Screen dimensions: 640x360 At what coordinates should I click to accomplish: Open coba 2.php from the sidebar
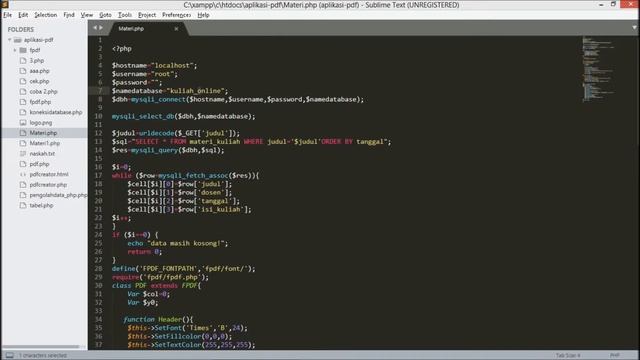coord(43,91)
